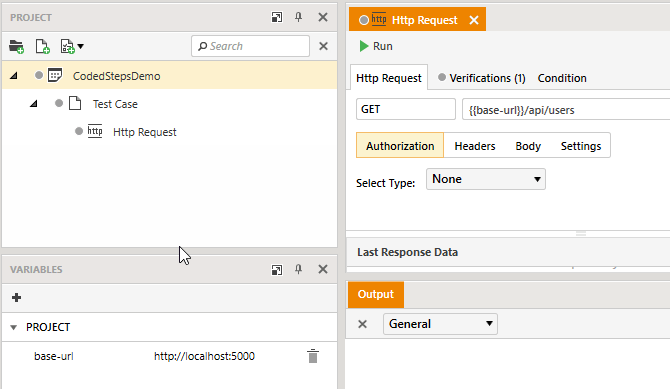Click into the project Search field
This screenshot has height=389, width=670.
(x=250, y=46)
